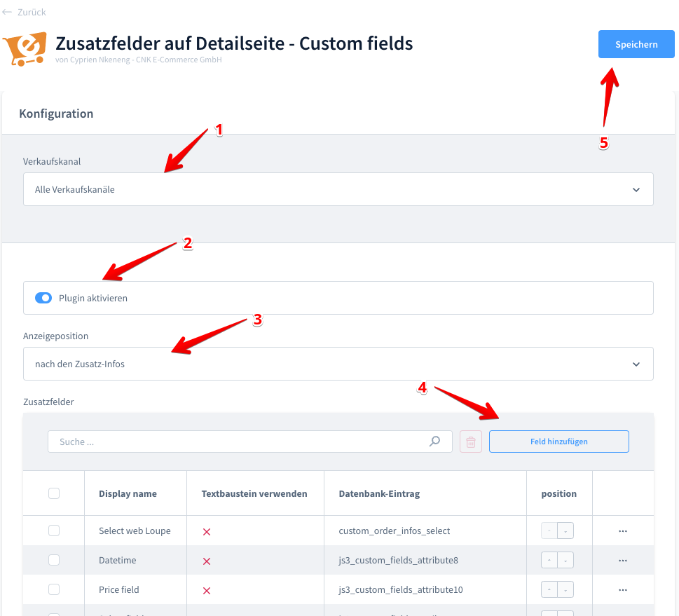Screen dimensions: 679x616
Task: Click the red trash delete icon
Action: (471, 442)
